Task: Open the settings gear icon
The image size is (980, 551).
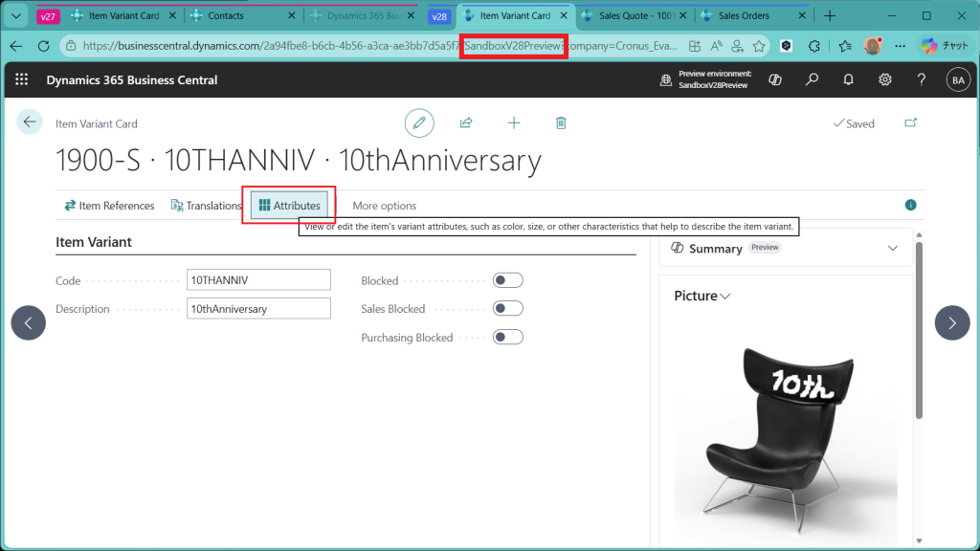Action: (x=885, y=80)
